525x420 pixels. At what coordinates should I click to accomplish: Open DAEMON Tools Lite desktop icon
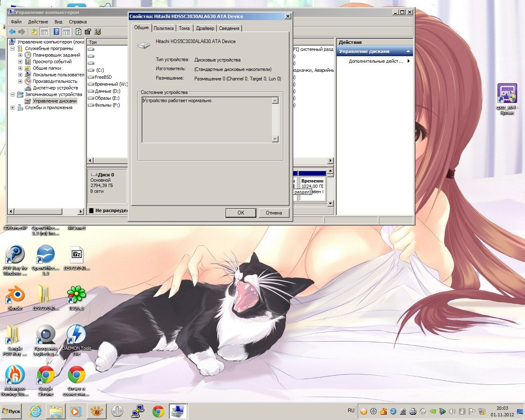76,340
